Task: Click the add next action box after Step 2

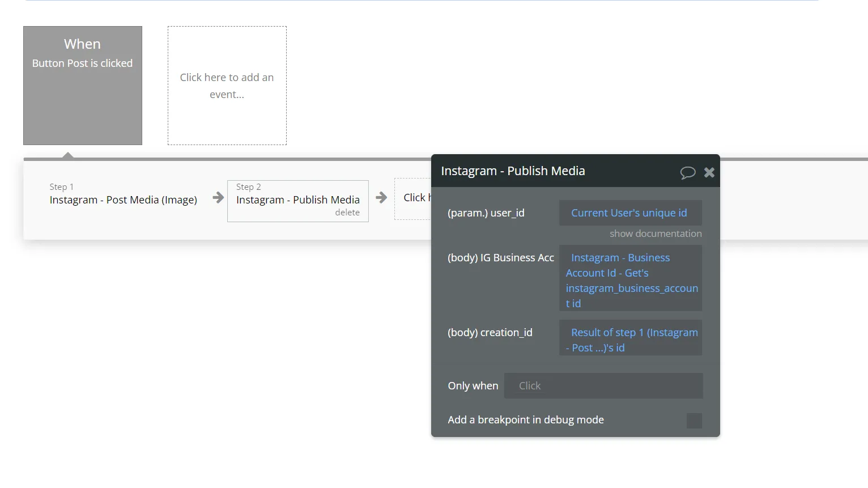Action: pyautogui.click(x=413, y=198)
